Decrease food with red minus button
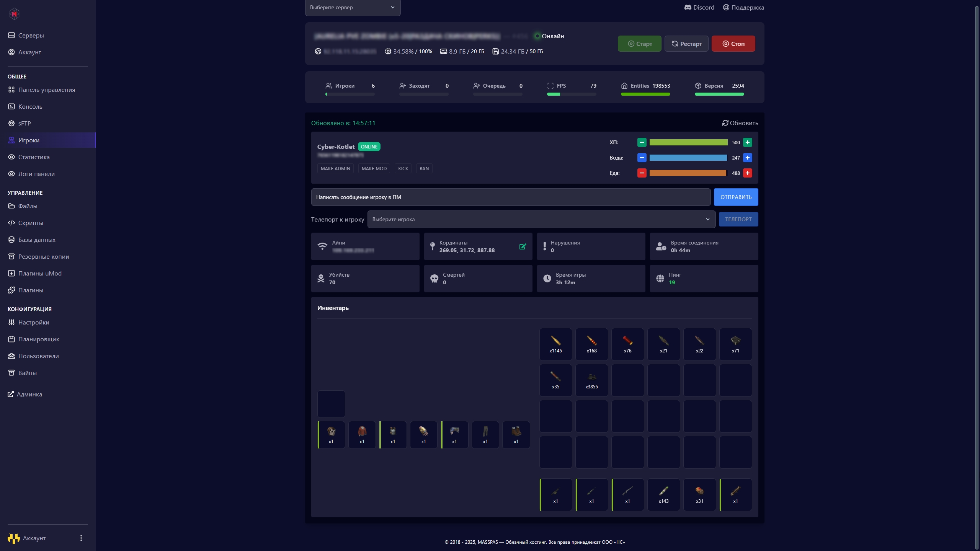This screenshot has width=980, height=551. 642,173
